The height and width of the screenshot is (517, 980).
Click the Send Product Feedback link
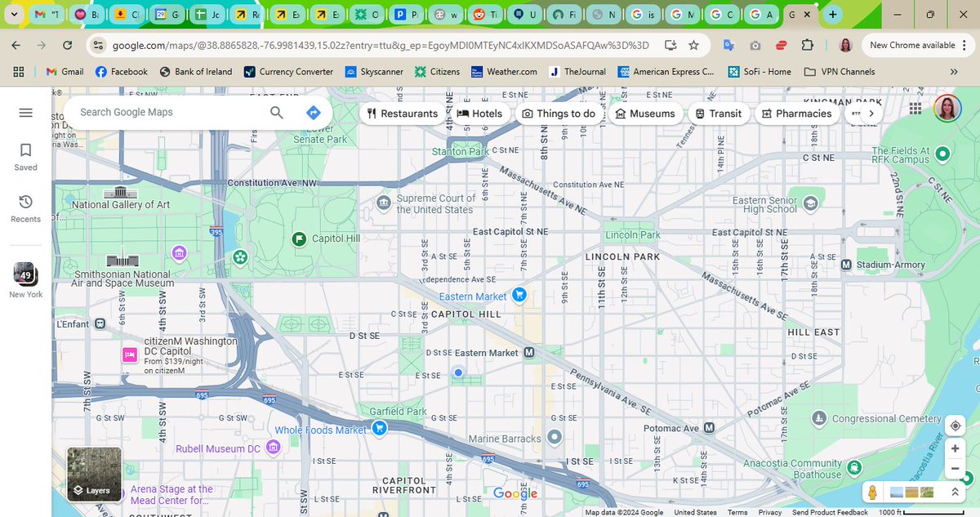pyautogui.click(x=830, y=512)
